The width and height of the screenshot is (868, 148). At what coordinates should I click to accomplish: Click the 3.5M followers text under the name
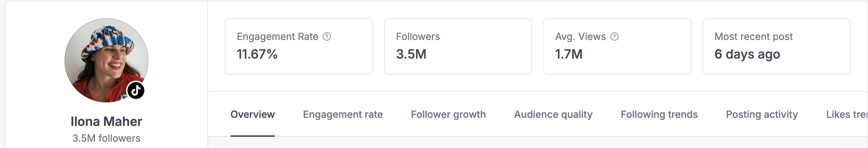tap(106, 138)
